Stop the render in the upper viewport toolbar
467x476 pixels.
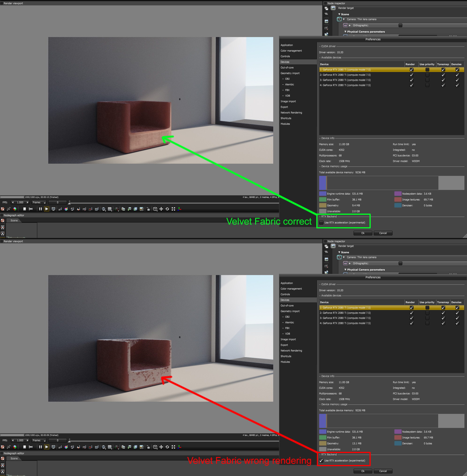25,209
